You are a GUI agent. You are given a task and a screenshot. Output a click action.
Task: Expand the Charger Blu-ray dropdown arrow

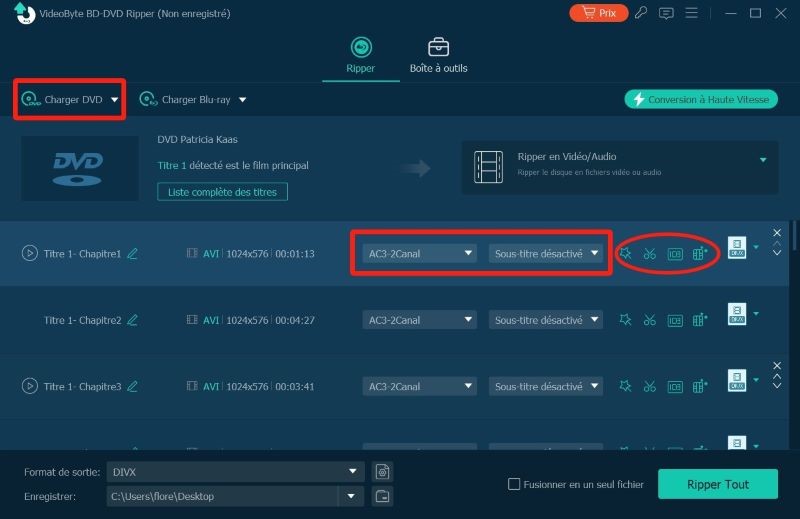242,100
